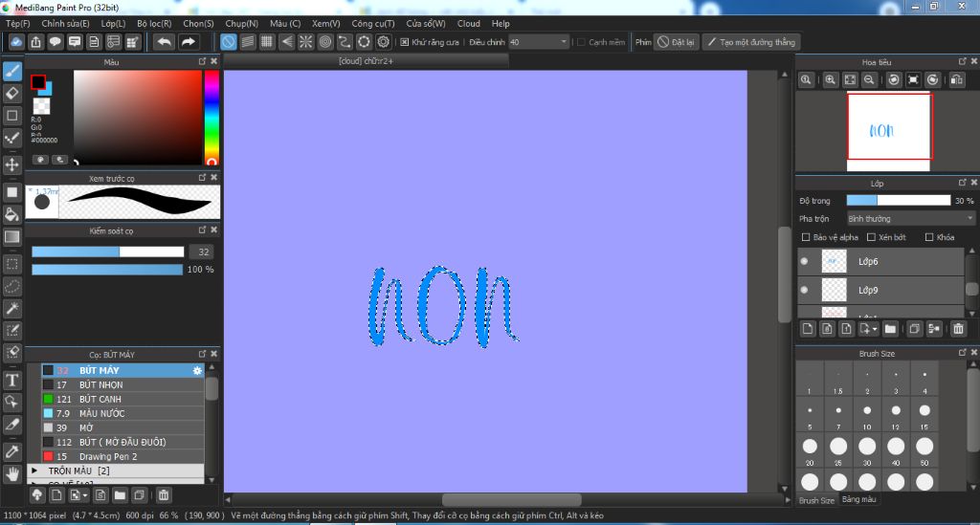The height and width of the screenshot is (525, 980).
Task: Zoom out on the navigator panel
Action: tap(869, 80)
